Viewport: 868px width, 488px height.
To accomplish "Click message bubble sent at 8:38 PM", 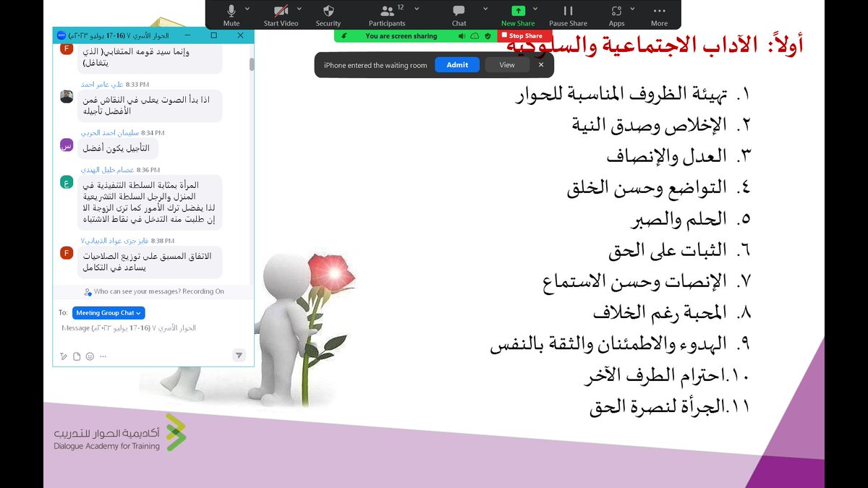I will click(x=149, y=263).
